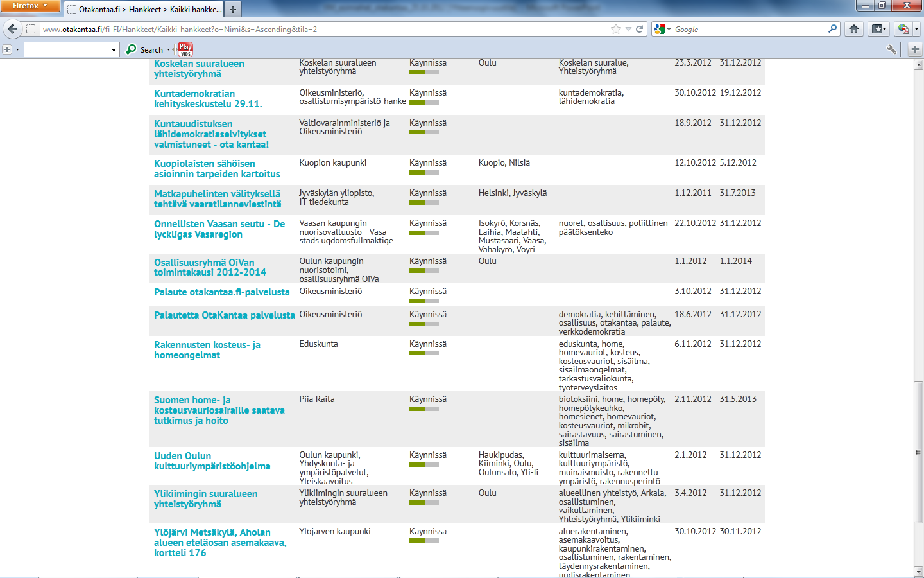The height and width of the screenshot is (578, 924).
Task: Click the end date '31.5.2013'
Action: [x=738, y=399]
